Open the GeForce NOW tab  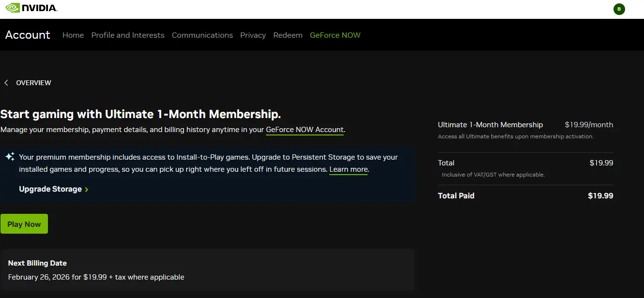tap(335, 35)
